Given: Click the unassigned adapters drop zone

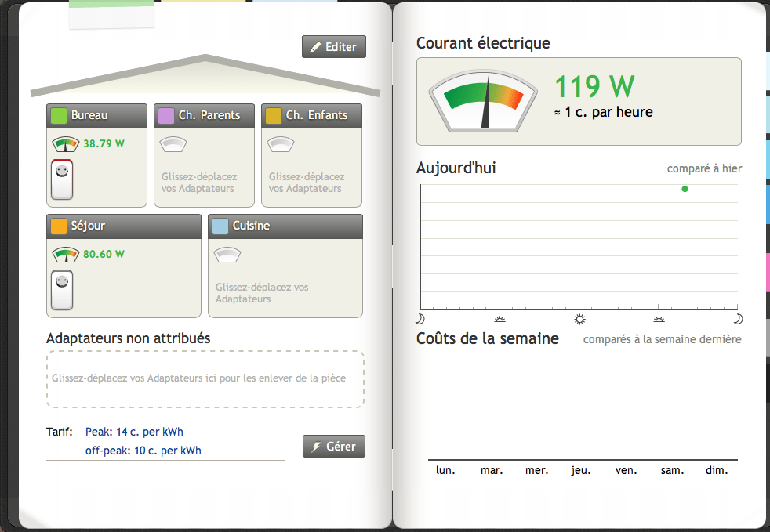Looking at the screenshot, I should 205,379.
